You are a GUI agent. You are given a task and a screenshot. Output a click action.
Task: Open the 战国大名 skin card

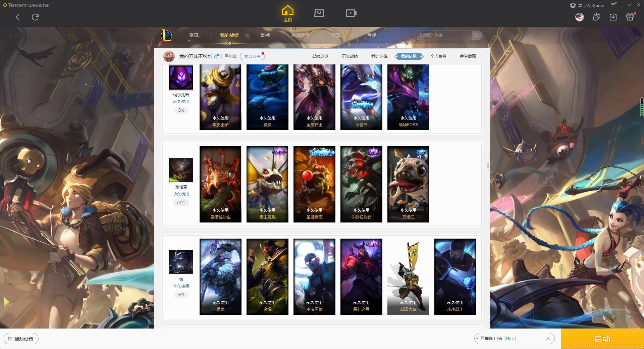pos(408,277)
